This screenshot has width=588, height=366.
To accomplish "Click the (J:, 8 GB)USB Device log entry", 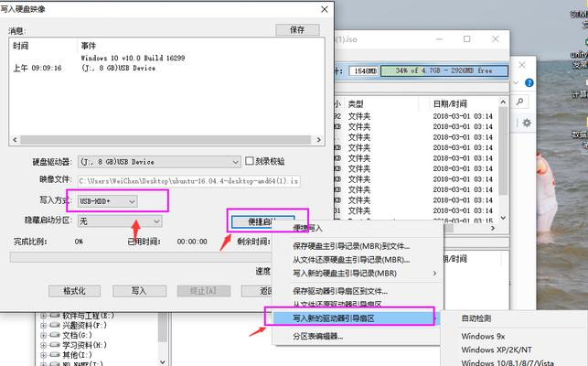I will click(x=119, y=68).
